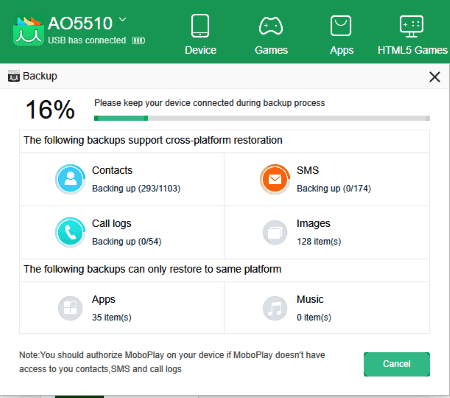
Task: Click 'Backing up (293/1103)' status text
Action: click(x=136, y=189)
